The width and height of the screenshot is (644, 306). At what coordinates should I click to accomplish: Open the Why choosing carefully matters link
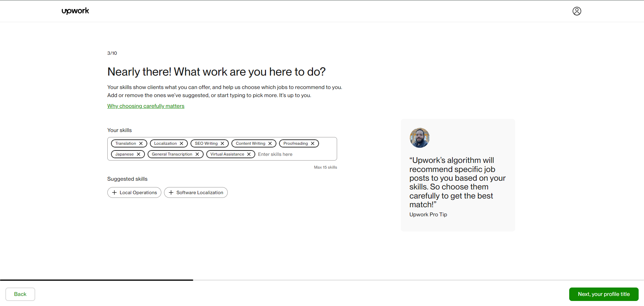(x=146, y=106)
